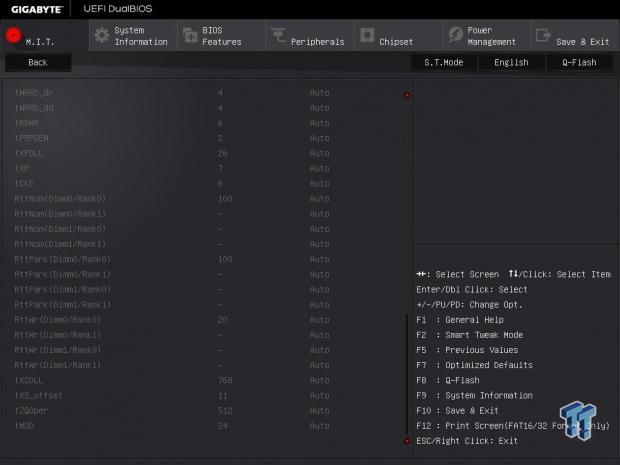Select the tXP timing row label
The width and height of the screenshot is (620, 465).
(22, 168)
